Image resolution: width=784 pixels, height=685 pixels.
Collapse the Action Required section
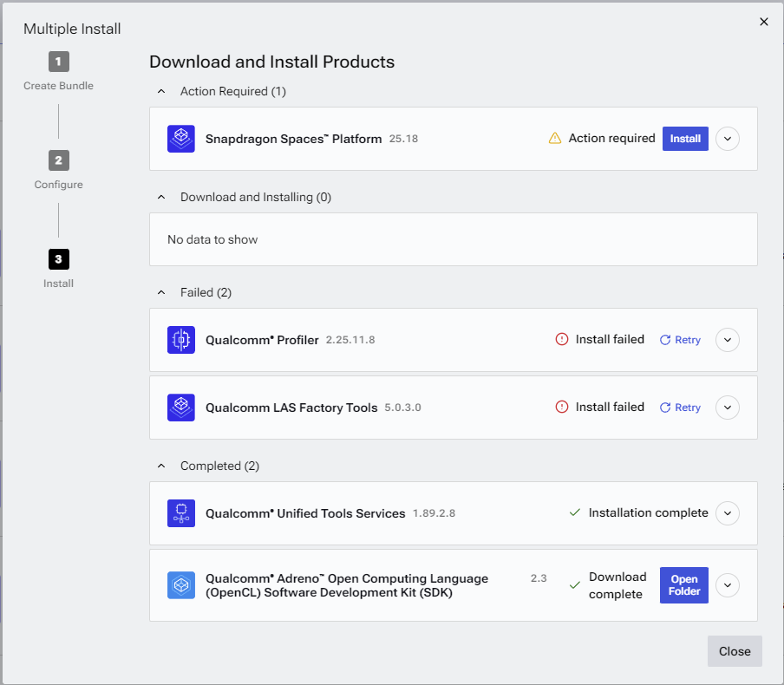pyautogui.click(x=161, y=92)
